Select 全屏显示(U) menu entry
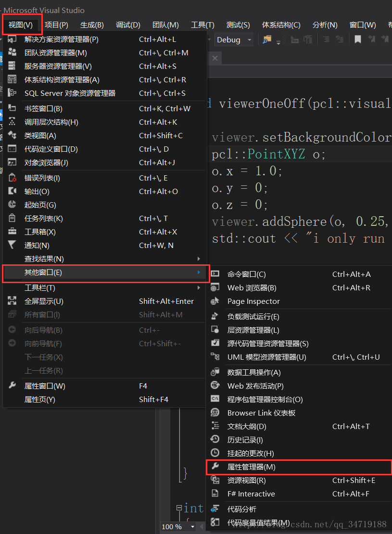Viewport: 392px width, 534px height. coord(104,301)
